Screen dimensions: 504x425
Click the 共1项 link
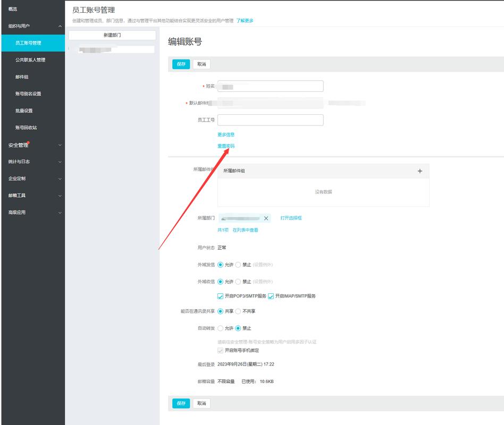click(x=223, y=230)
